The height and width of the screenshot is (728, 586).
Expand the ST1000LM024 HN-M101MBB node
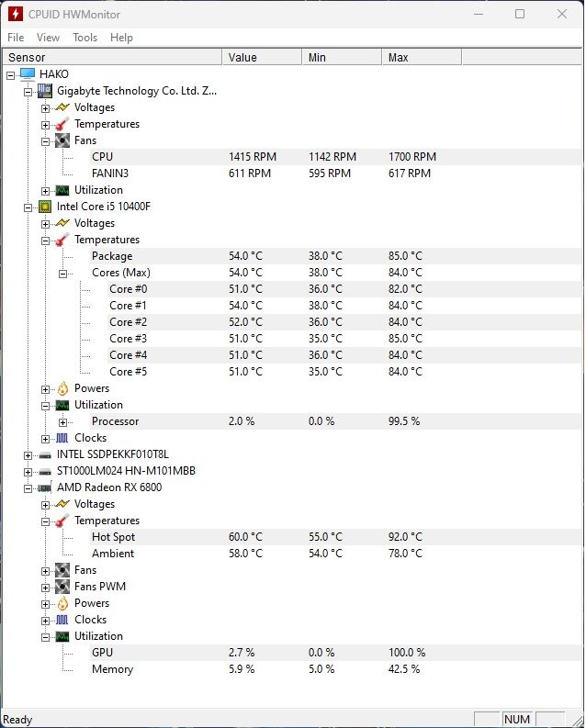click(x=28, y=472)
